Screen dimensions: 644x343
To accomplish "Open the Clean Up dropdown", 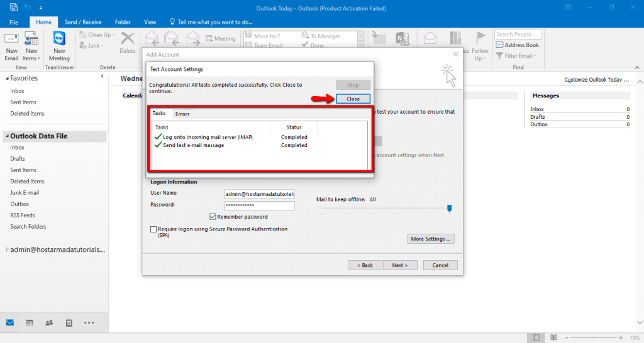I will 97,35.
